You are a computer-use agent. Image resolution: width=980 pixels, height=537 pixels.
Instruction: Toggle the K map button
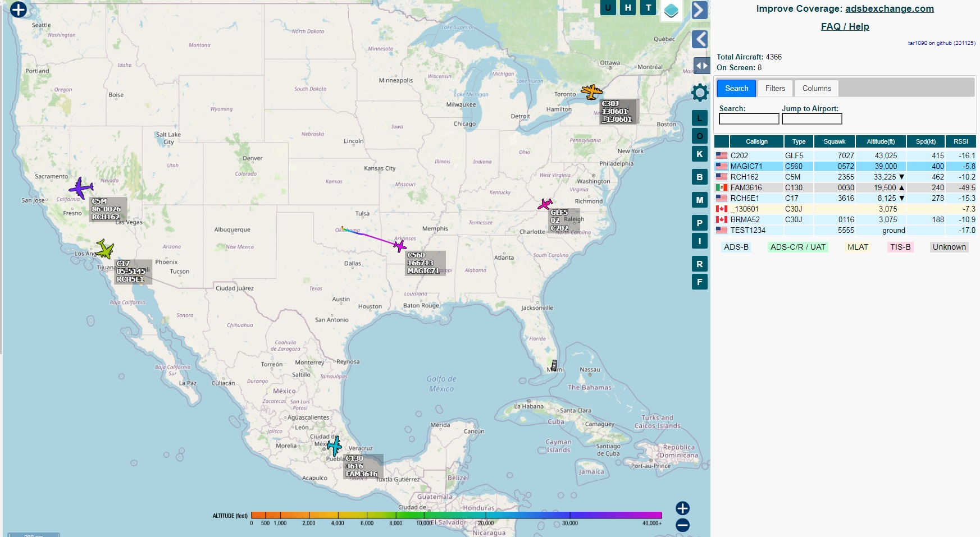tap(699, 154)
